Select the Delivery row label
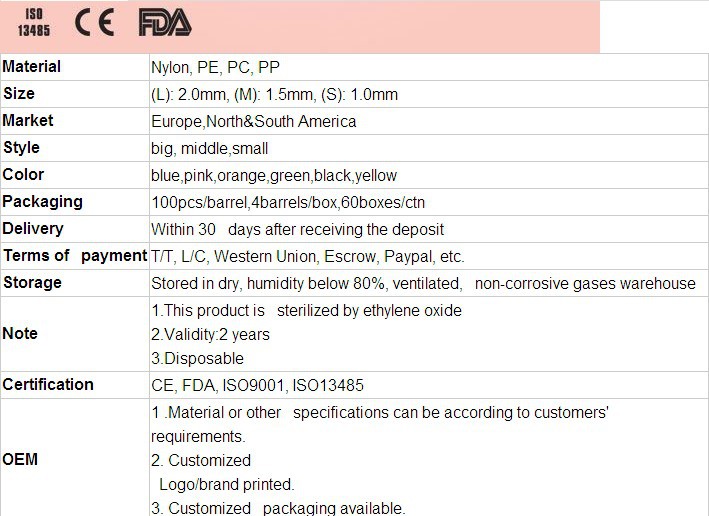Image resolution: width=709 pixels, height=516 pixels. pos(33,229)
